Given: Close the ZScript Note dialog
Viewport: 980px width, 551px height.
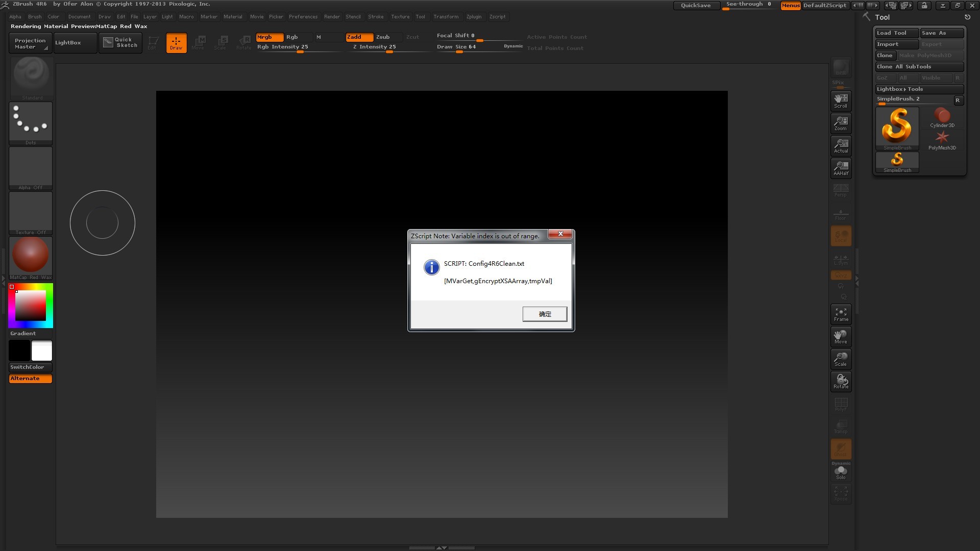Looking at the screenshot, I should [x=560, y=234].
